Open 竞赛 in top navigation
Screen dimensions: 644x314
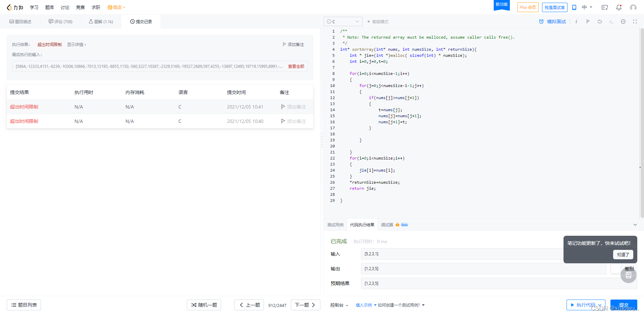point(80,7)
